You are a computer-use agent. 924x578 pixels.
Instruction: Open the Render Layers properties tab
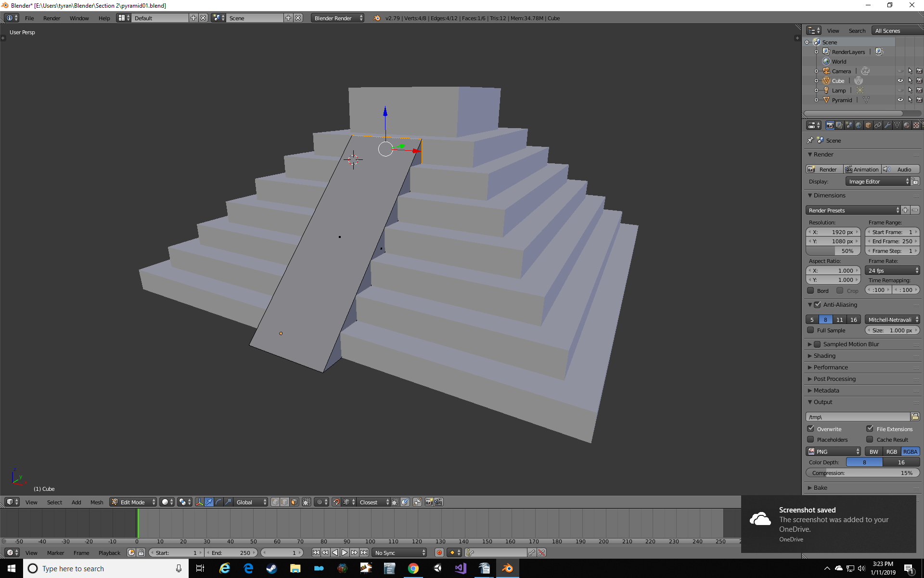[839, 125]
